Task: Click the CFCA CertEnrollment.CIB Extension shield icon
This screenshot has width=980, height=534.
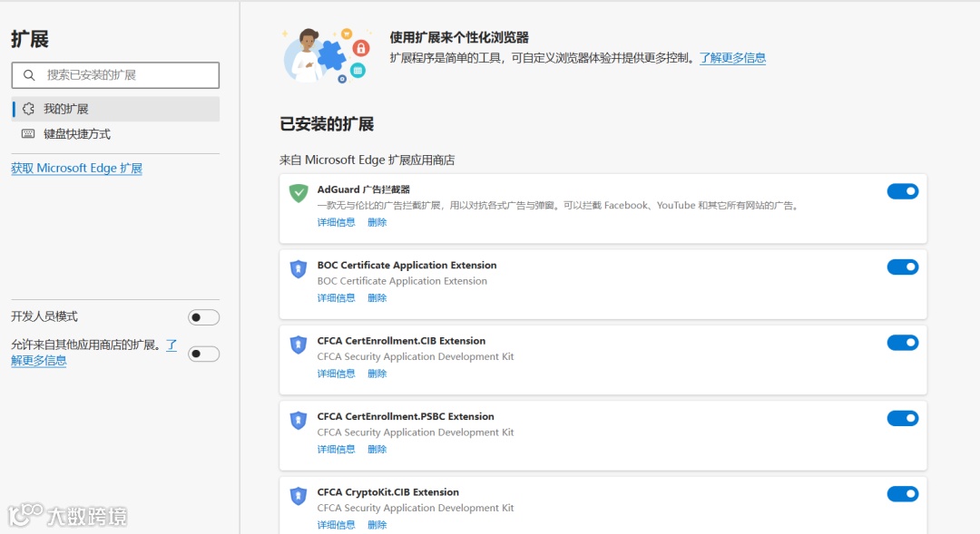Action: (299, 345)
